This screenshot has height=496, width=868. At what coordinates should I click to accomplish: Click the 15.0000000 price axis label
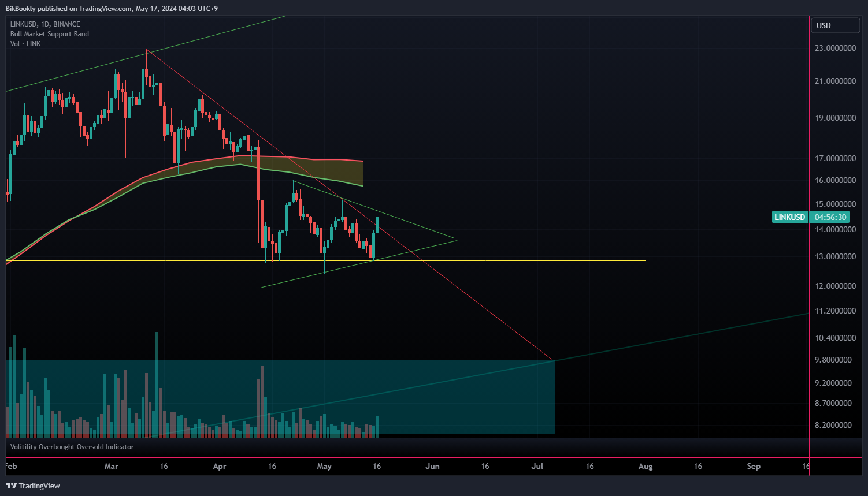(x=835, y=204)
